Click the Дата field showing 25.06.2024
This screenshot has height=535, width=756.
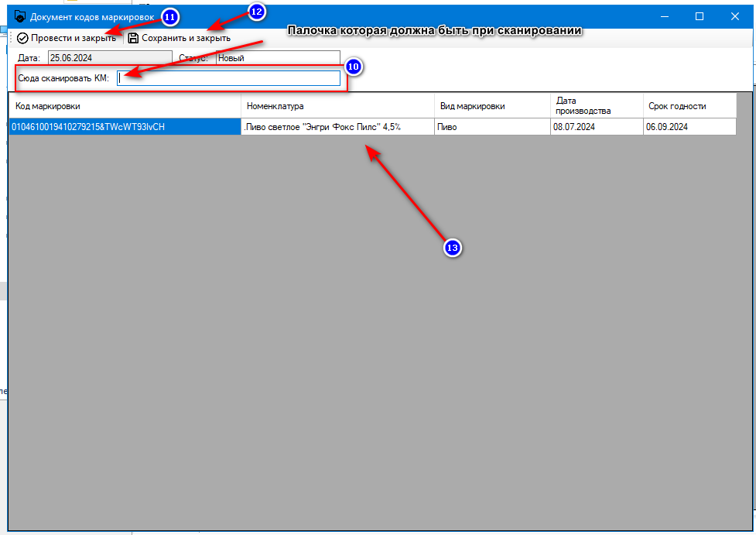click(x=108, y=57)
